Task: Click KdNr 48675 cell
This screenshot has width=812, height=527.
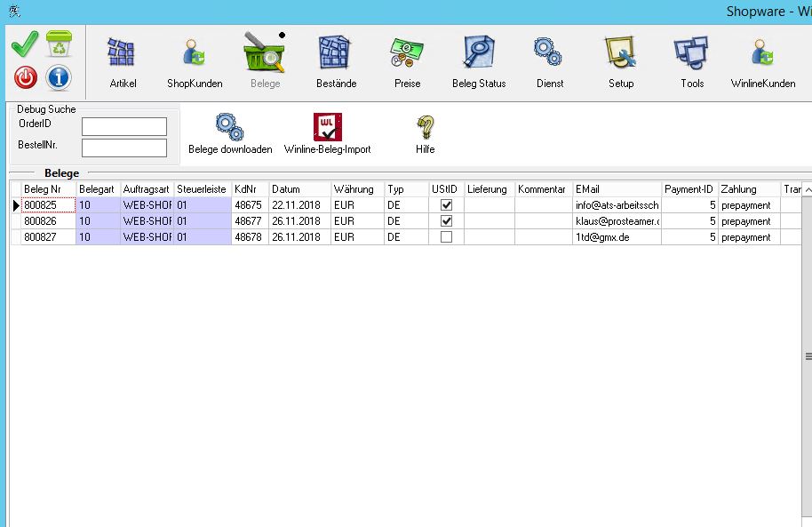Action: 251,205
